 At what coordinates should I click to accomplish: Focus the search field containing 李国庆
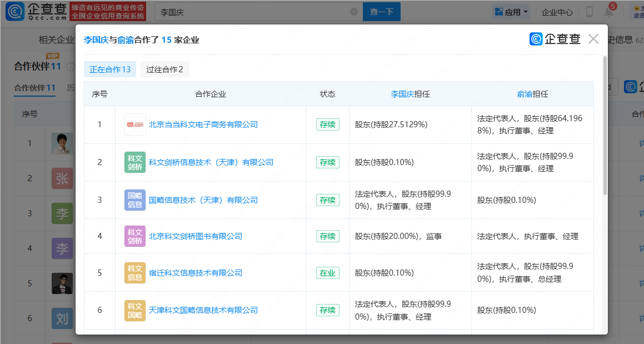pyautogui.click(x=259, y=12)
